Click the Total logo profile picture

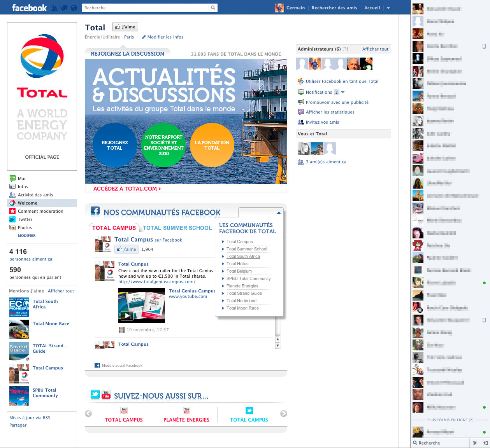click(42, 96)
